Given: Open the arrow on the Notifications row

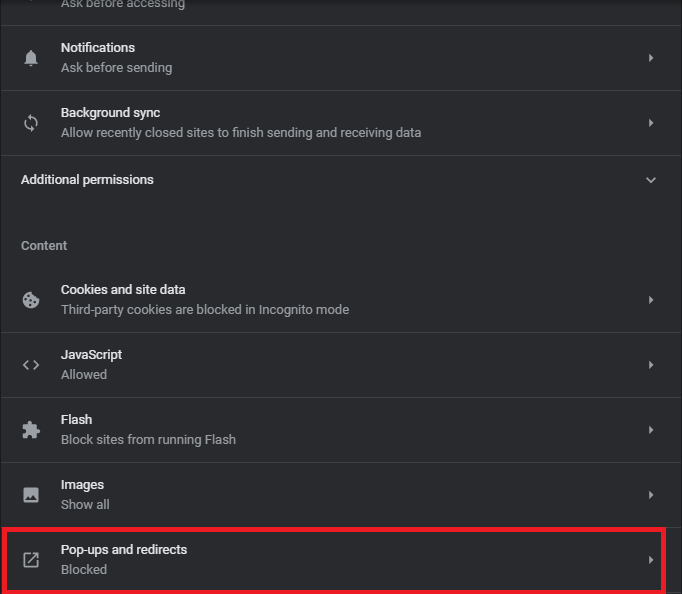Looking at the screenshot, I should click(x=651, y=58).
